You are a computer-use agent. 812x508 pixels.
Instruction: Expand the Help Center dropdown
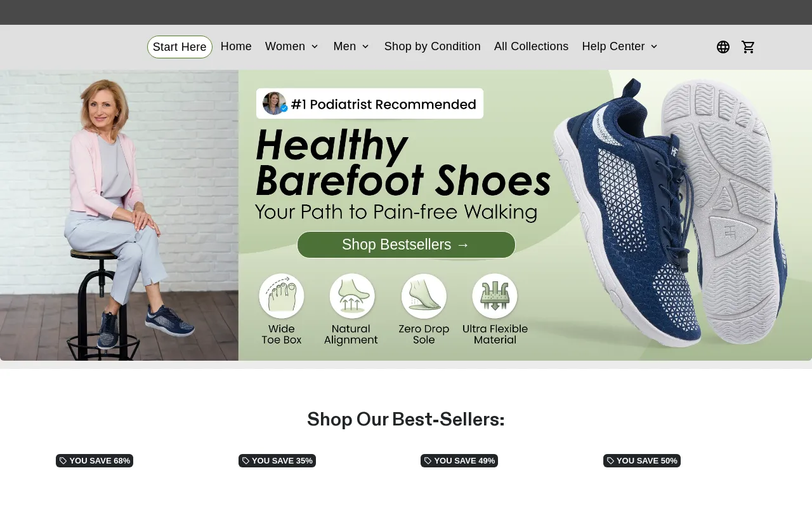pyautogui.click(x=620, y=46)
